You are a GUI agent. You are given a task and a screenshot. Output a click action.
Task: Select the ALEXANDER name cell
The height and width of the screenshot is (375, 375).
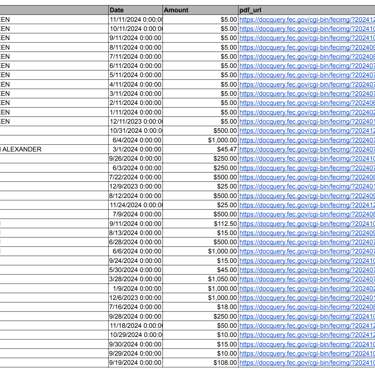click(54, 149)
